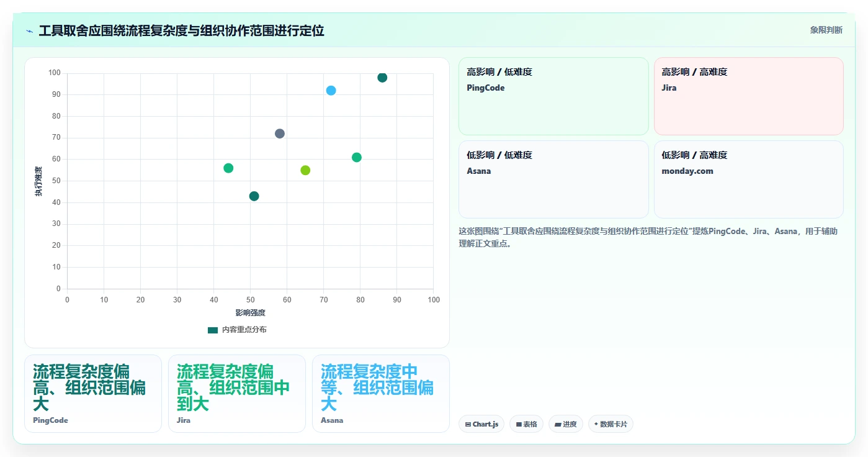Click the dark green point at top right
868x457 pixels.
click(382, 78)
